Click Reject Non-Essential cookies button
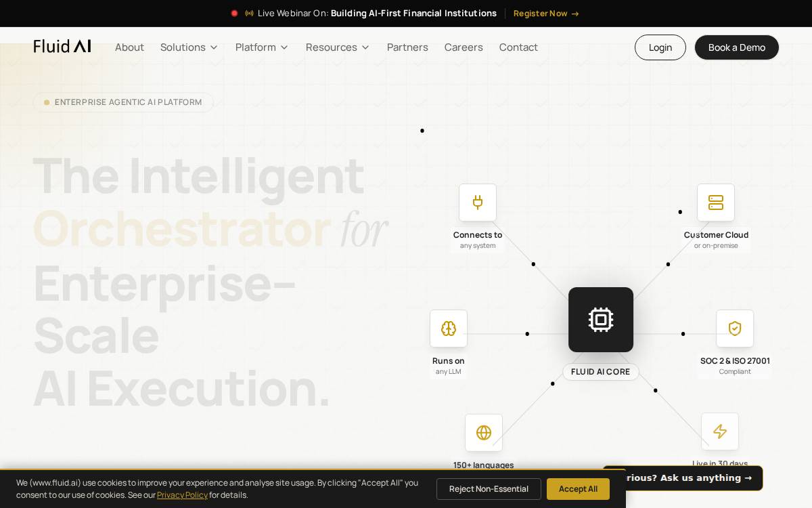The image size is (812, 508). (489, 489)
